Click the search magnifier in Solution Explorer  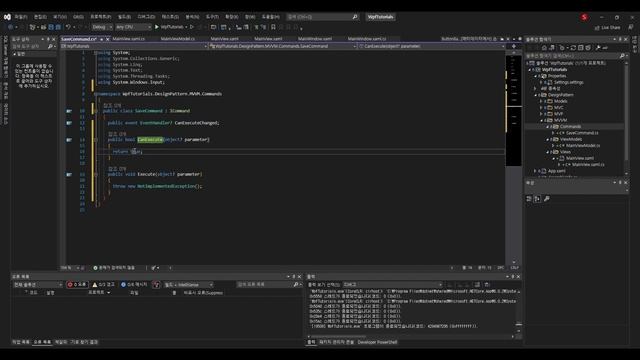(x=622, y=56)
